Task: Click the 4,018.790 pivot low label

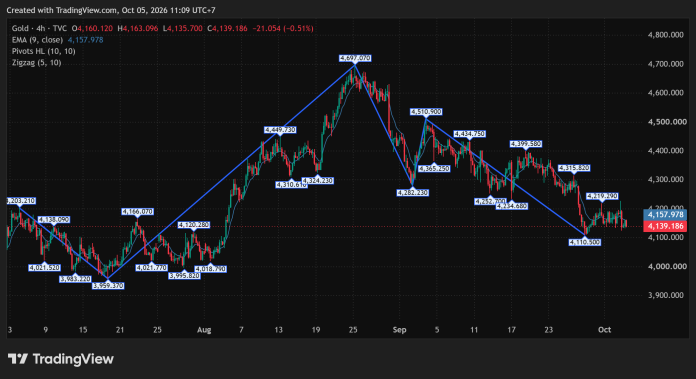Action: pyautogui.click(x=210, y=269)
